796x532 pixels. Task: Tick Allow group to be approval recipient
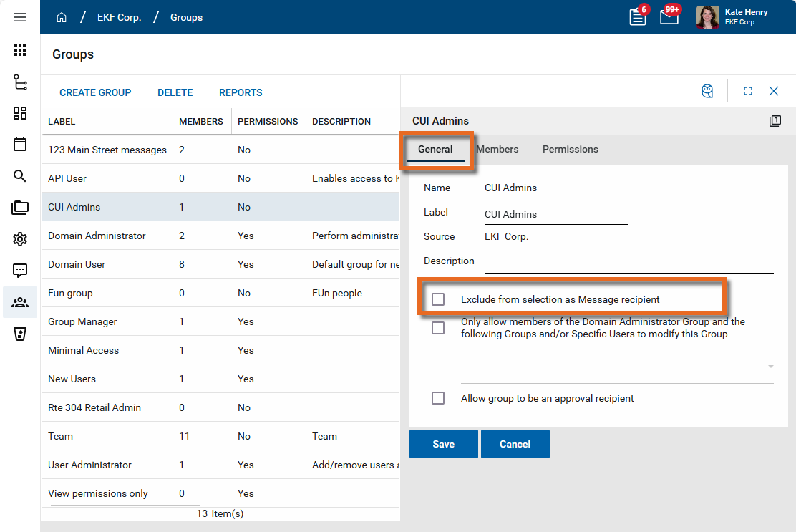(438, 398)
